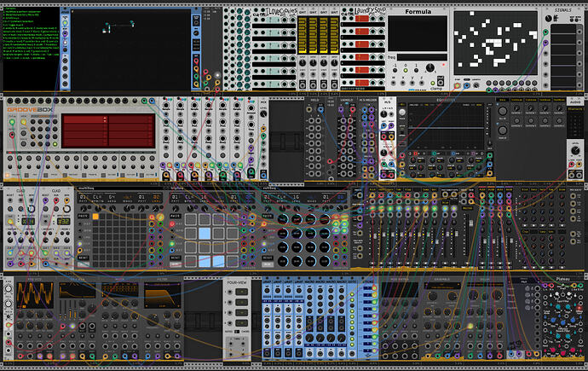Click PASTE button on the leftmost sequencer

point(83,217)
